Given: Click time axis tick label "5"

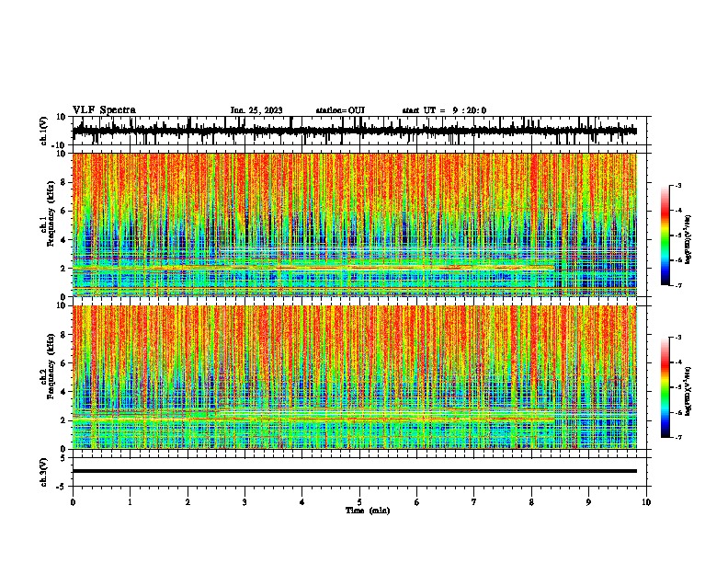Looking at the screenshot, I should pyautogui.click(x=359, y=502).
